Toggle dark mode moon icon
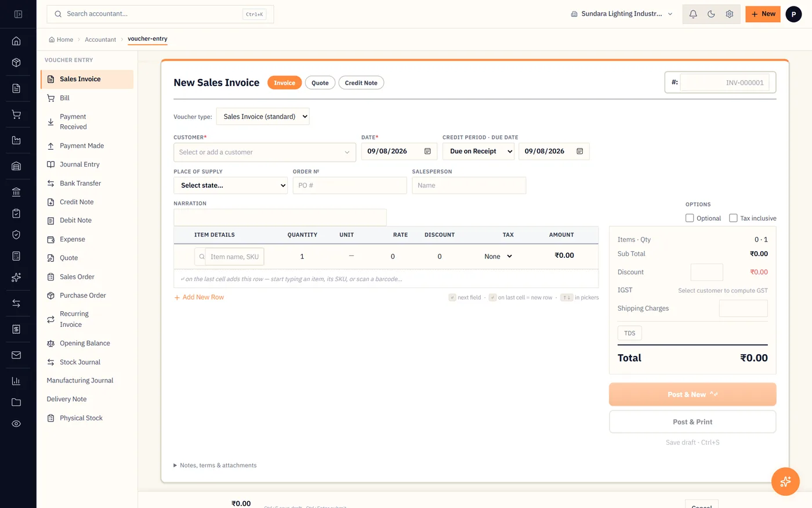Screen dimensions: 812x508 [x=711, y=14]
